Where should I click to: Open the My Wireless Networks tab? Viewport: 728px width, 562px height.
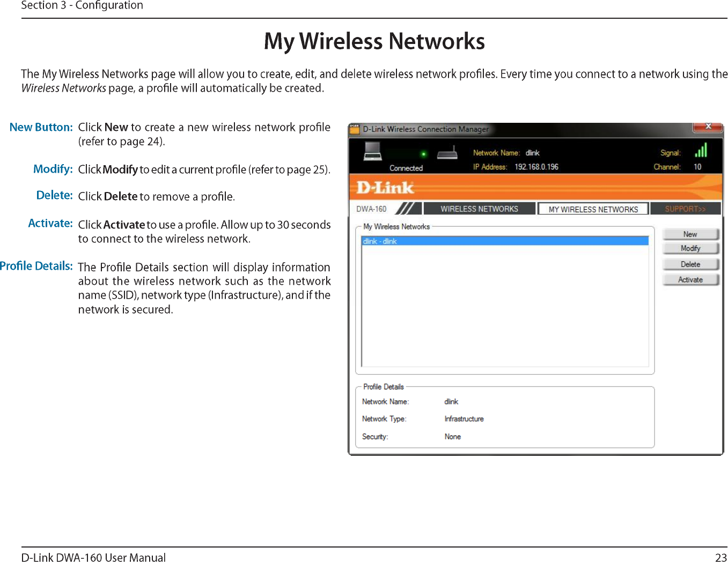(x=593, y=209)
